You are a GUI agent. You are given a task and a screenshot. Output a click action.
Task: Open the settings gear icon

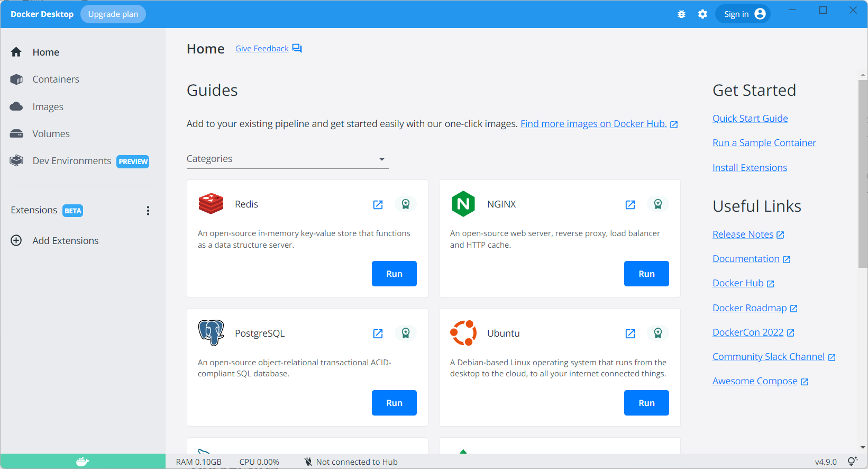[702, 14]
